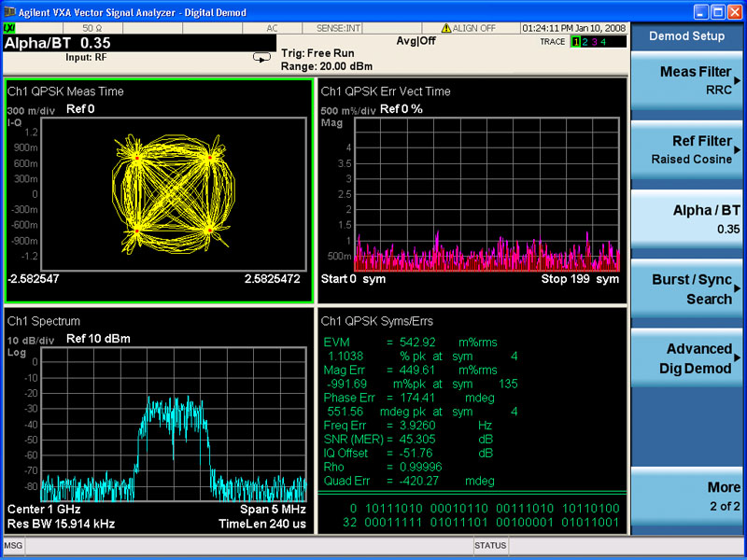Click the continuous sweep loop icon
747x560 pixels.
[x=261, y=58]
